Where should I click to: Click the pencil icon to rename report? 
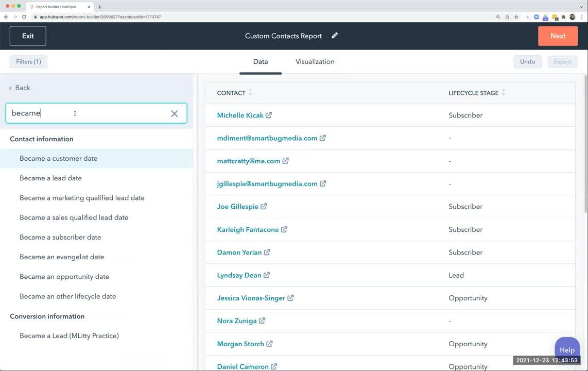pyautogui.click(x=335, y=36)
